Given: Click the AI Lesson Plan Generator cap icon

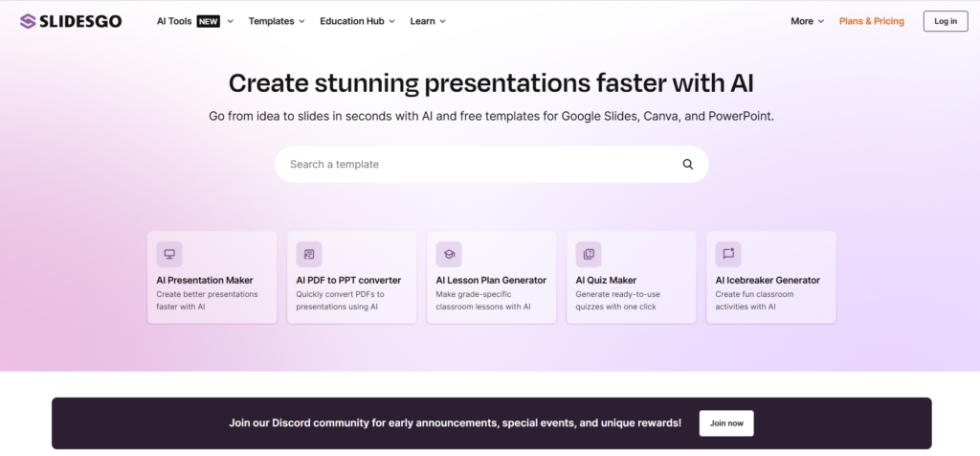Looking at the screenshot, I should pos(449,254).
